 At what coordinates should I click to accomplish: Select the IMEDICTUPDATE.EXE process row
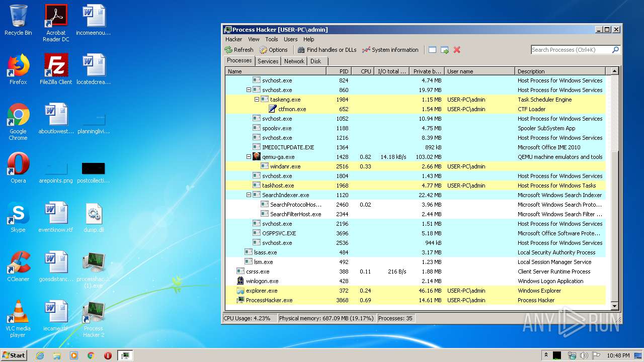click(416, 147)
